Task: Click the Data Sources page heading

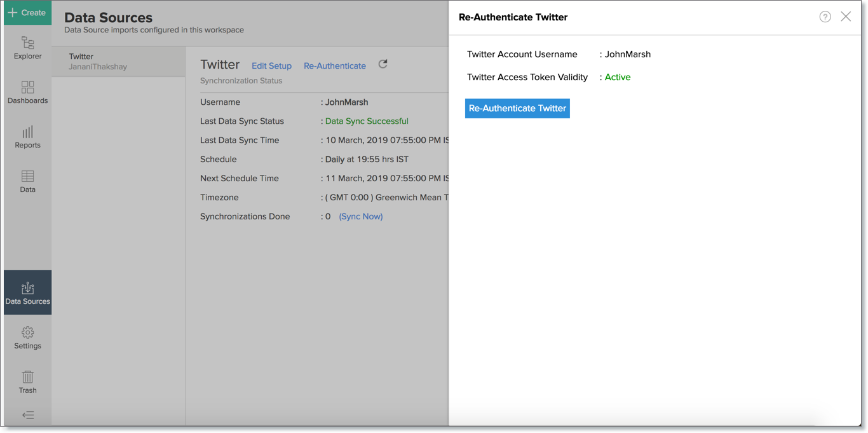Action: point(109,17)
